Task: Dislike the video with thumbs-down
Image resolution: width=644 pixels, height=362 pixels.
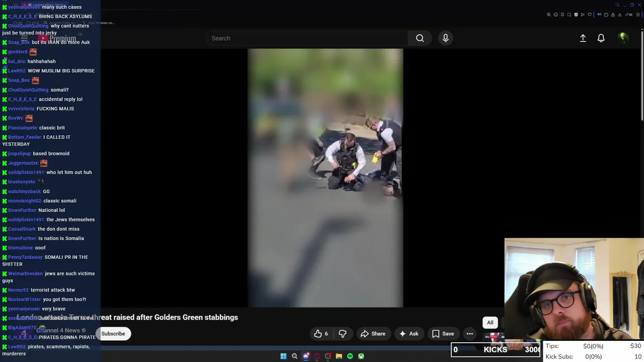Action: point(343,334)
